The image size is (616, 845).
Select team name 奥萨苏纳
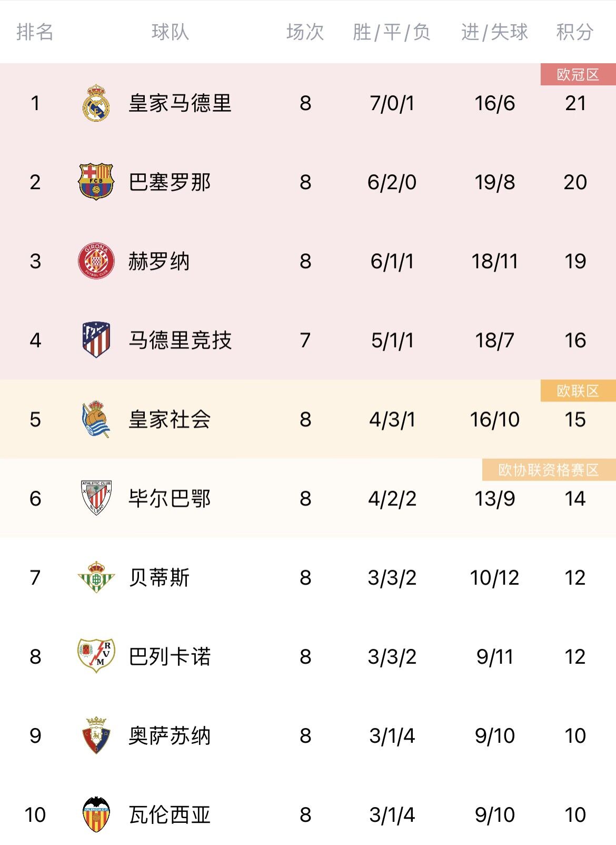(x=170, y=735)
